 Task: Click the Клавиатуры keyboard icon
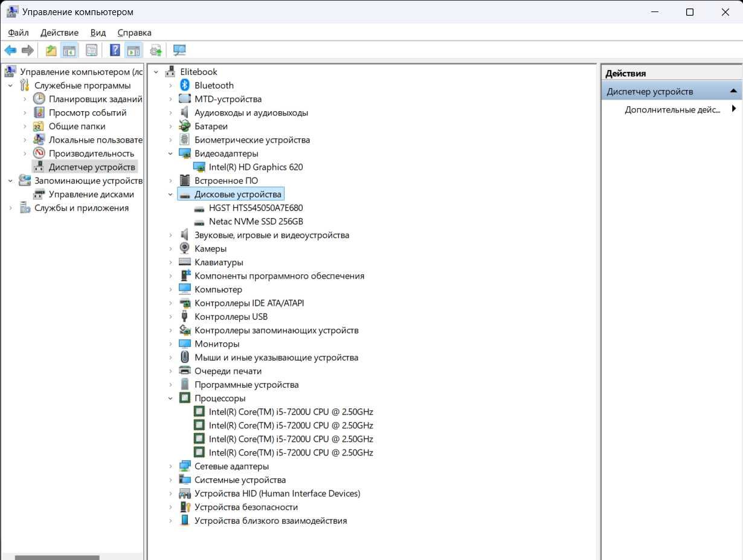(x=185, y=262)
